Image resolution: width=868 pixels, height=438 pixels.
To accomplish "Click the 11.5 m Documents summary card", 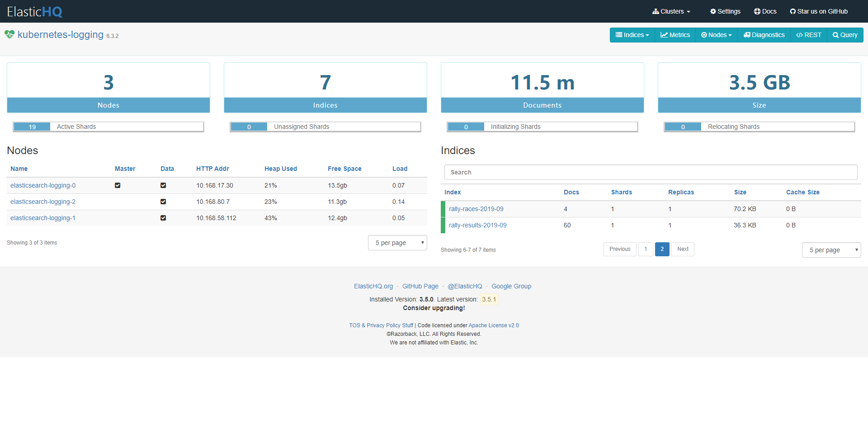I will pos(542,88).
